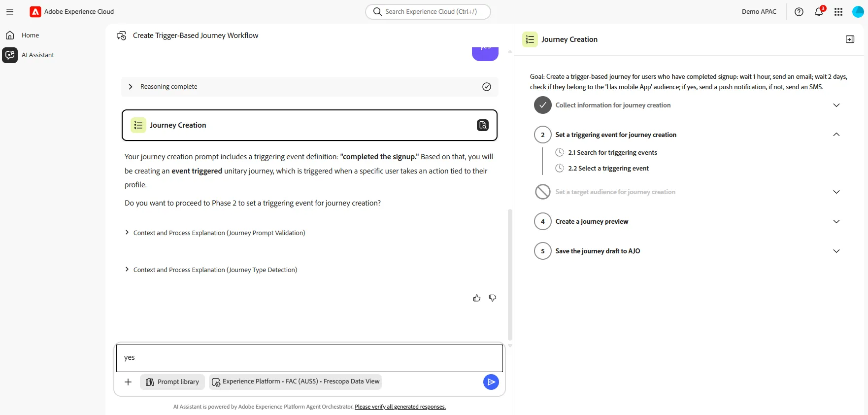Click the chat prompt input containing yes
The width and height of the screenshot is (868, 415).
pos(309,358)
